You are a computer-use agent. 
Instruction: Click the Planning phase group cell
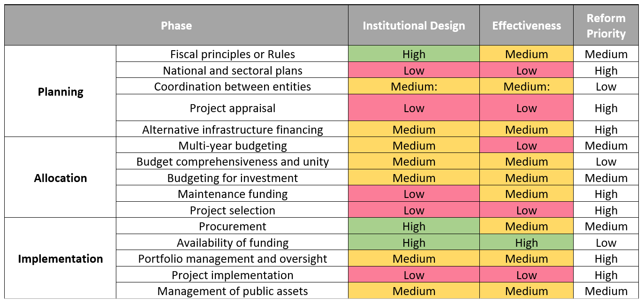point(61,91)
